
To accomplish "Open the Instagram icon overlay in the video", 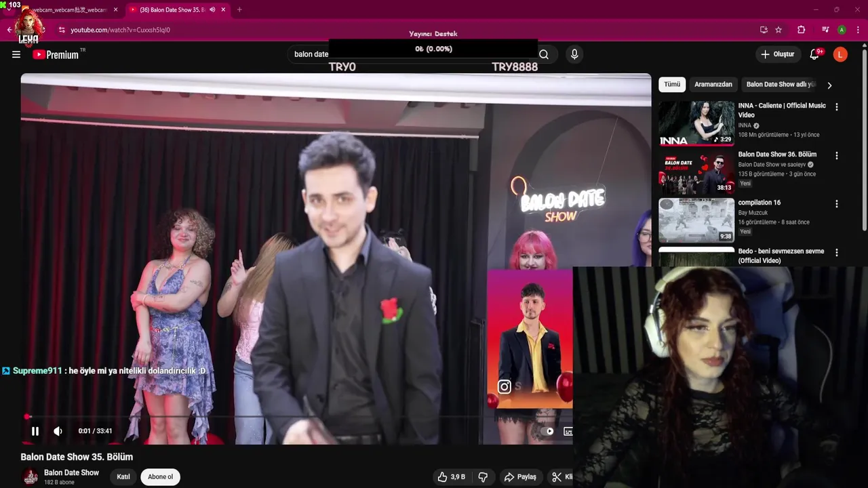I will [505, 387].
